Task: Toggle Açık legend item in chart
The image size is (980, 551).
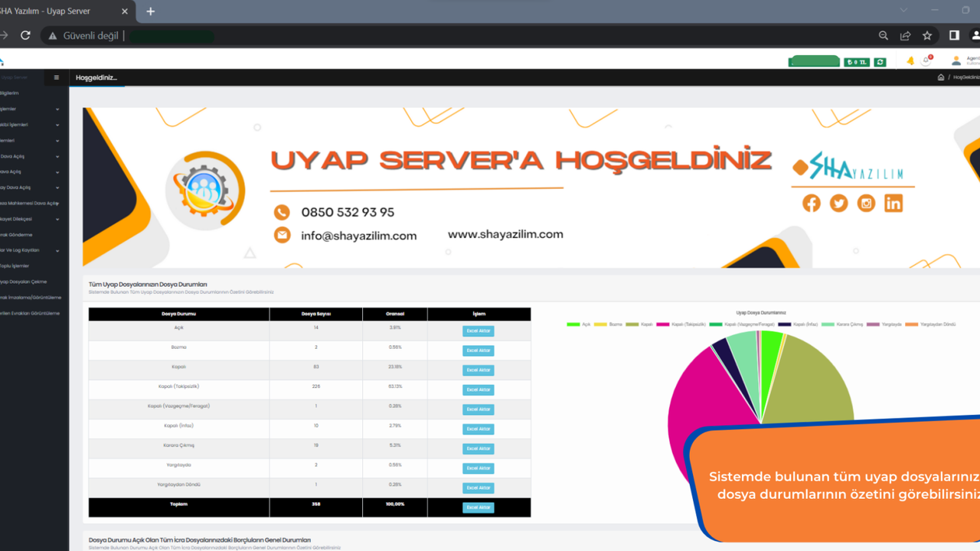Action: tap(579, 324)
